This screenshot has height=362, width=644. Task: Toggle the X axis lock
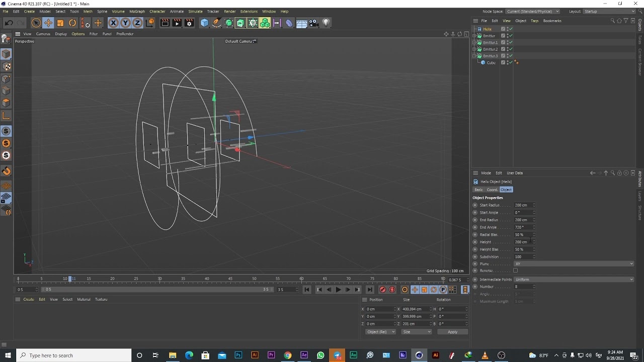(113, 23)
